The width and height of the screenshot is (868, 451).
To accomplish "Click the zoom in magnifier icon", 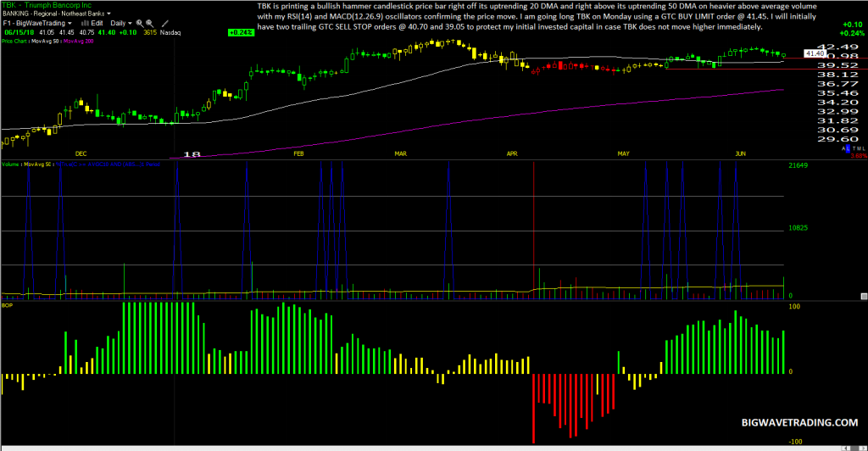I will (140, 23).
